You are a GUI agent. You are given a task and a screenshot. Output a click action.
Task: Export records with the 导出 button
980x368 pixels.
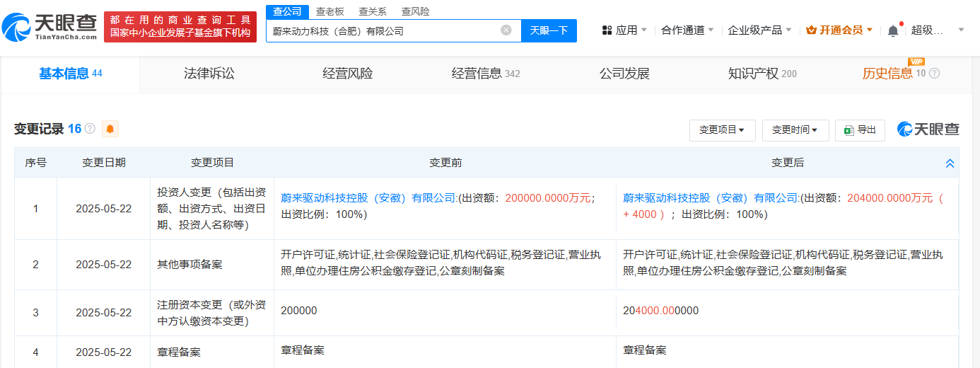pyautogui.click(x=860, y=130)
